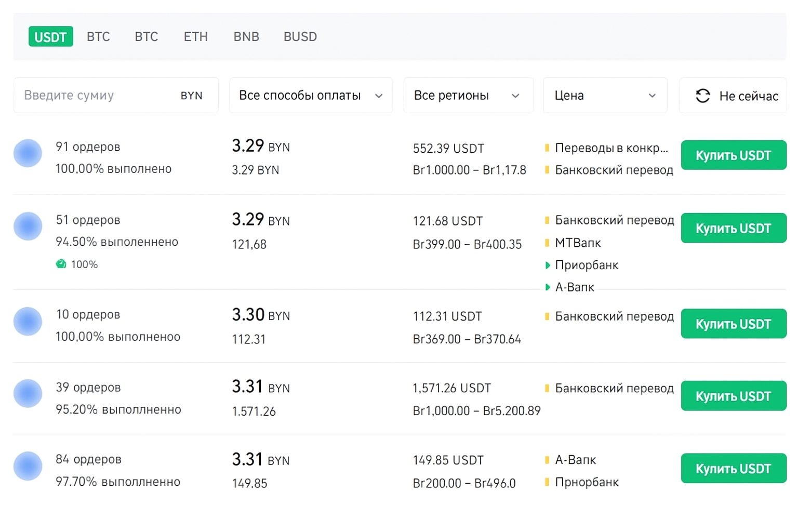Click 'А-Вапк' in the 84 ордеров row
798x532 pixels.
pos(576,460)
